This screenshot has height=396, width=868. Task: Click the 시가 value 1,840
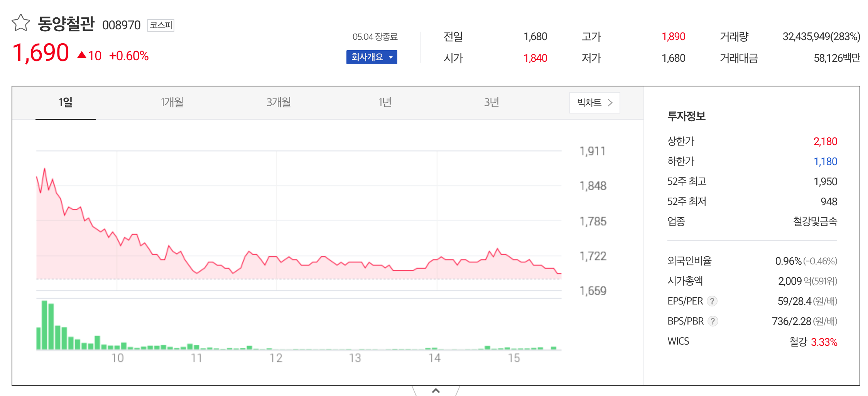pos(535,58)
